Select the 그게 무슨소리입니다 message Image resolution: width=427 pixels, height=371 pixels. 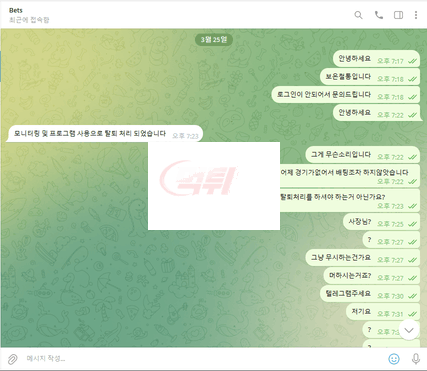point(363,155)
